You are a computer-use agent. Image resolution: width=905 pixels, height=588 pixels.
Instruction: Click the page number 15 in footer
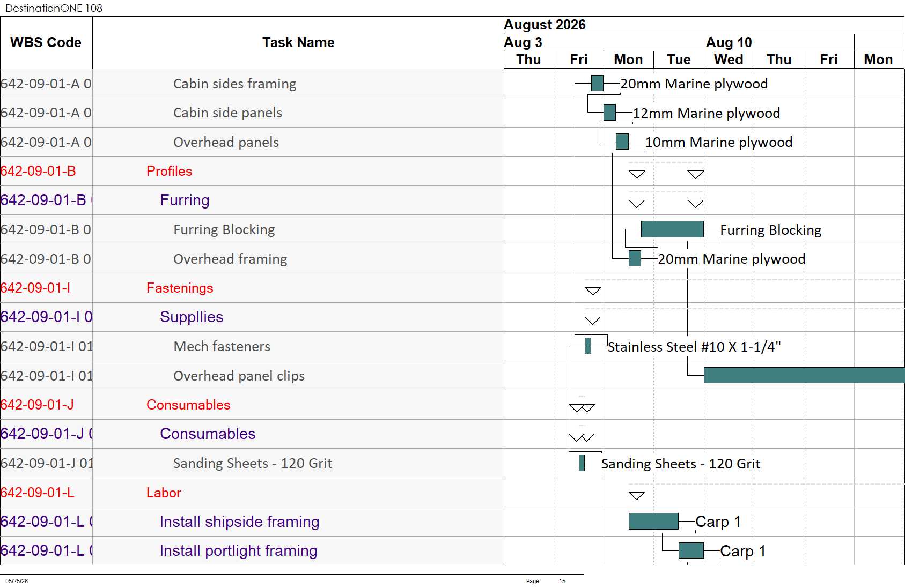(562, 581)
